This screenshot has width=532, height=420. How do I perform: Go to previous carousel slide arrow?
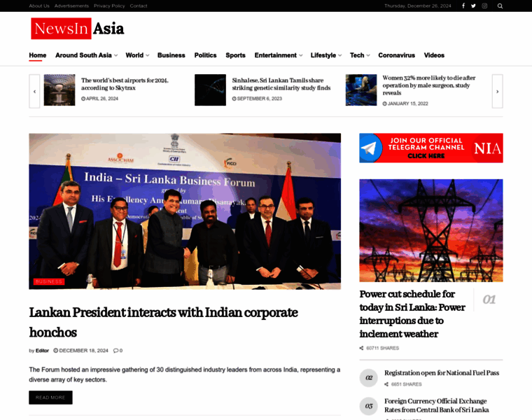click(x=34, y=91)
